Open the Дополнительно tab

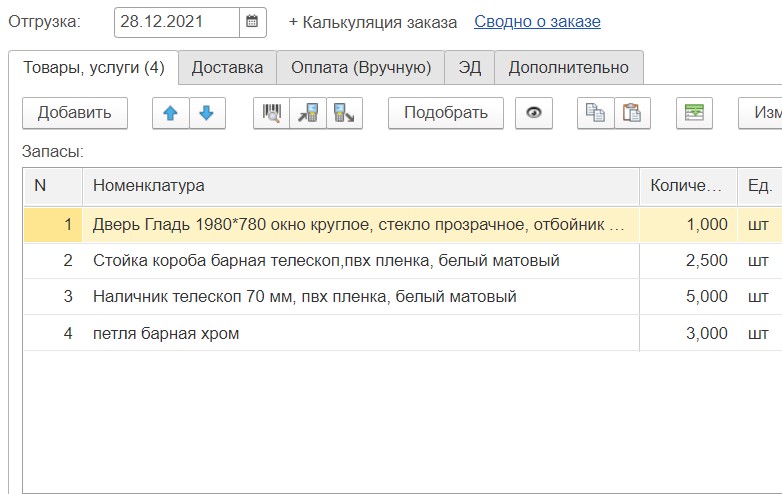pyautogui.click(x=568, y=68)
